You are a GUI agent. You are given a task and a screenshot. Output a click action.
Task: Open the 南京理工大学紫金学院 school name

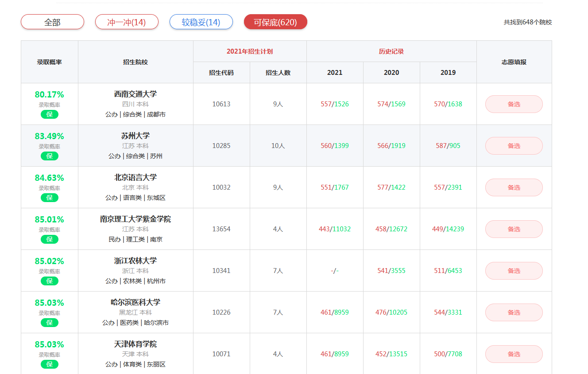[x=135, y=219]
